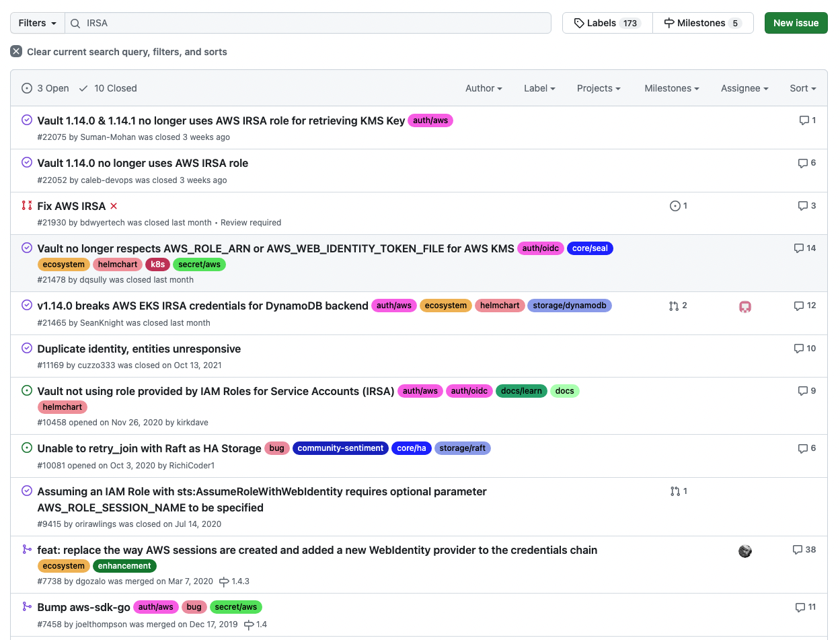Image resolution: width=840 pixels, height=640 pixels.
Task: Click the New issue button
Action: coord(796,23)
